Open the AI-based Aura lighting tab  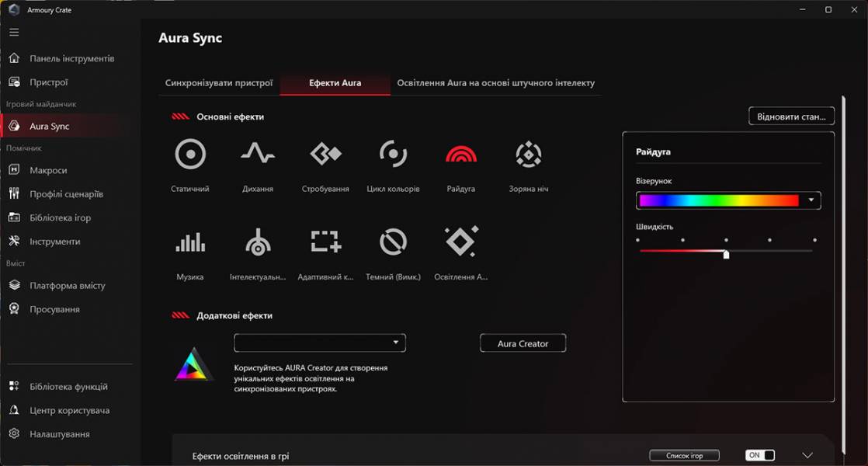coord(496,82)
